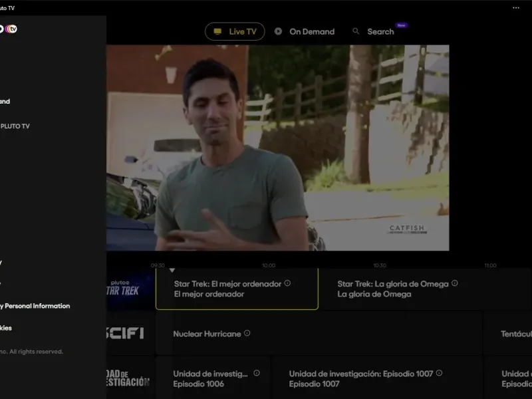Select the Star Trek: El mejor ordenador program
The height and width of the screenshot is (399, 532).
[x=237, y=289]
